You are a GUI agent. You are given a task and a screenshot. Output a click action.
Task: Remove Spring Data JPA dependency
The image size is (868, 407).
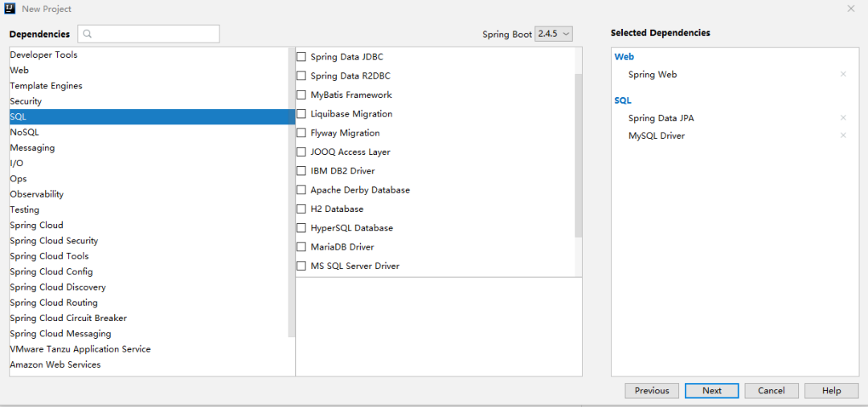843,118
